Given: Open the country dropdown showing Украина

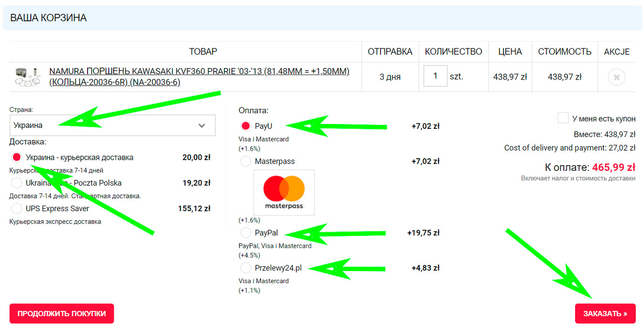Looking at the screenshot, I should (112, 125).
